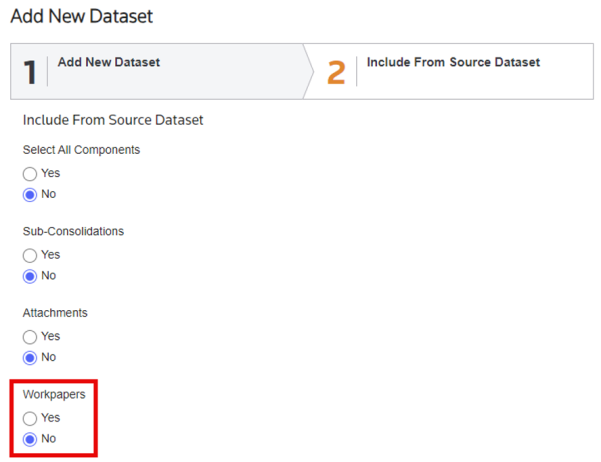Open the Include From Source Dataset step tab
The image size is (601, 462).
coord(453,62)
